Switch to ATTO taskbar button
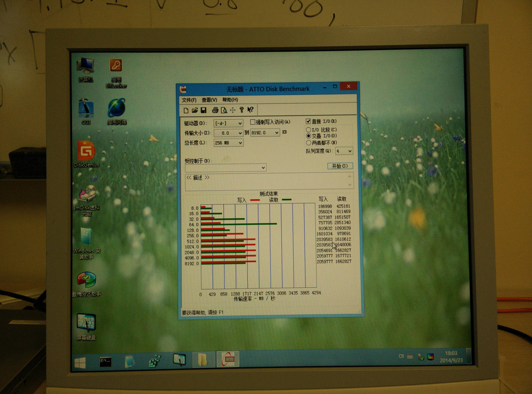Screen dimensions: 532x394 (228, 359)
